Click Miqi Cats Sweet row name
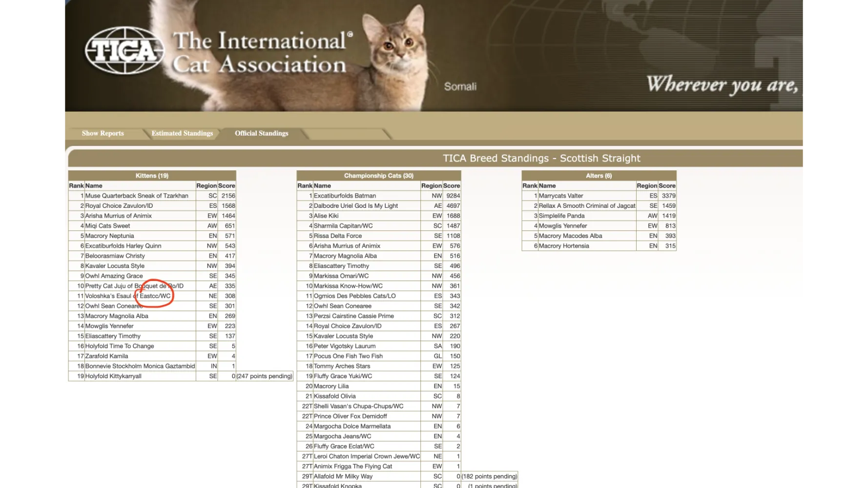The image size is (868, 488). click(108, 226)
